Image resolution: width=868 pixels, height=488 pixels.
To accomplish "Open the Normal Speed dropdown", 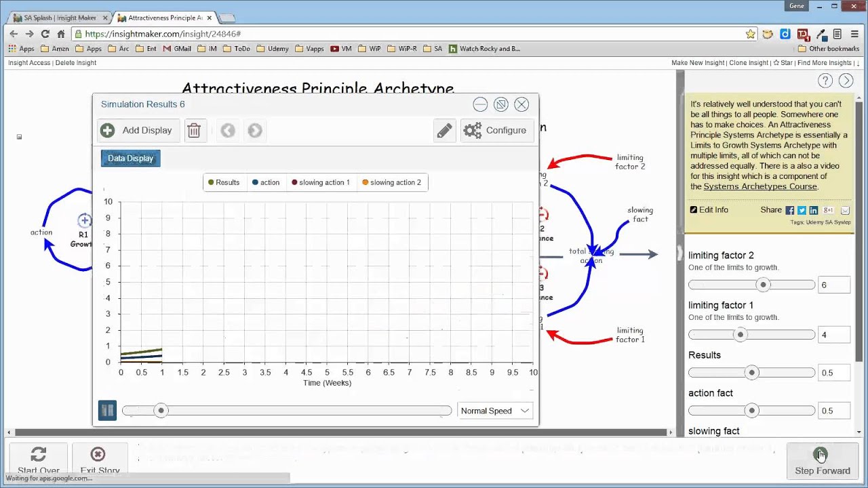I will coord(495,411).
